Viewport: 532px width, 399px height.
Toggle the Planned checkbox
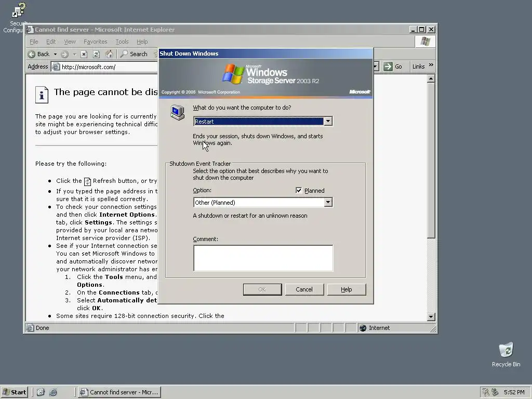pyautogui.click(x=299, y=190)
